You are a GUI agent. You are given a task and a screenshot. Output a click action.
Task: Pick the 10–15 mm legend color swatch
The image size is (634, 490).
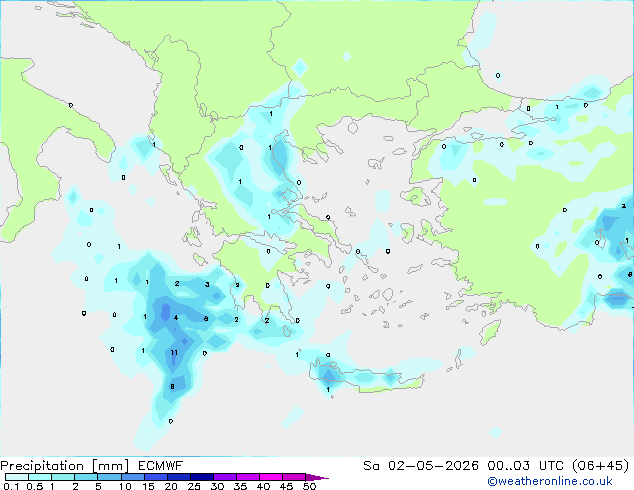click(132, 477)
